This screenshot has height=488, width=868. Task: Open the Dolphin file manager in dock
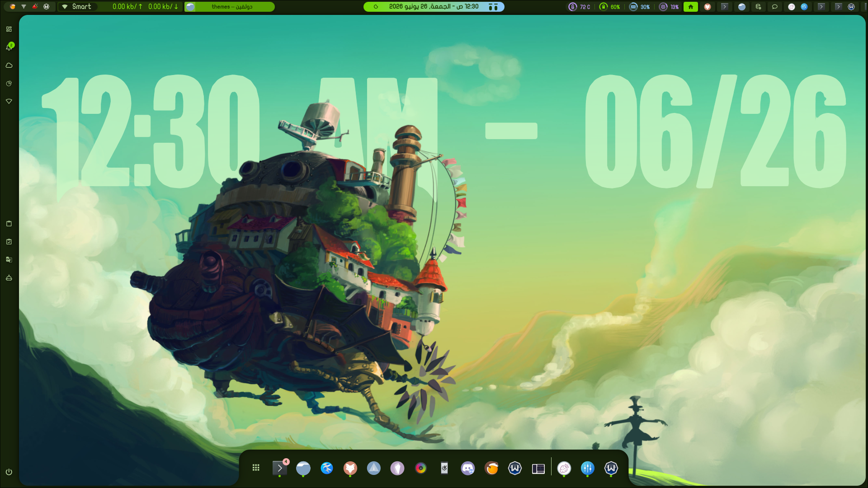tap(303, 468)
